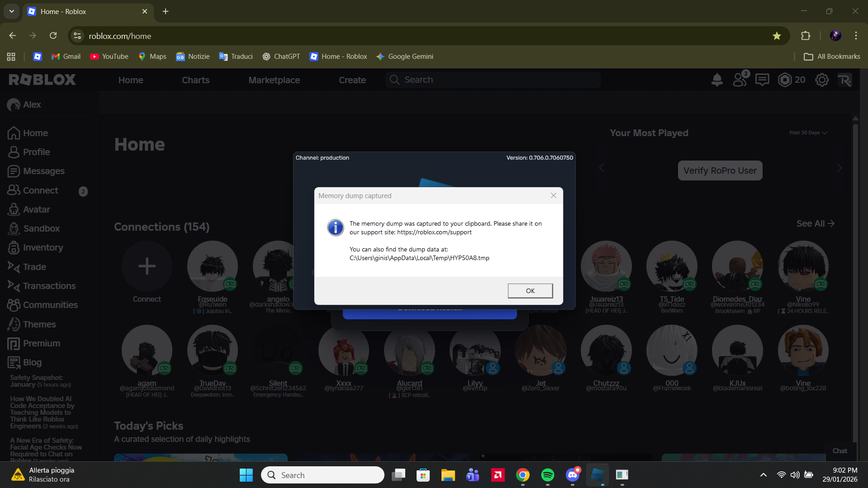Open Windows Start menu
This screenshot has height=488, width=868.
pos(246,475)
